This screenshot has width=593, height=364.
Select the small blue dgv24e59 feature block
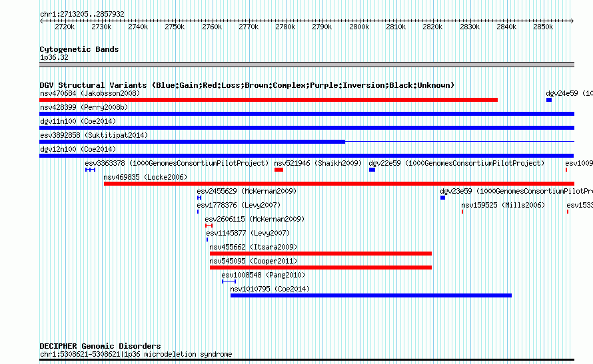pos(549,100)
